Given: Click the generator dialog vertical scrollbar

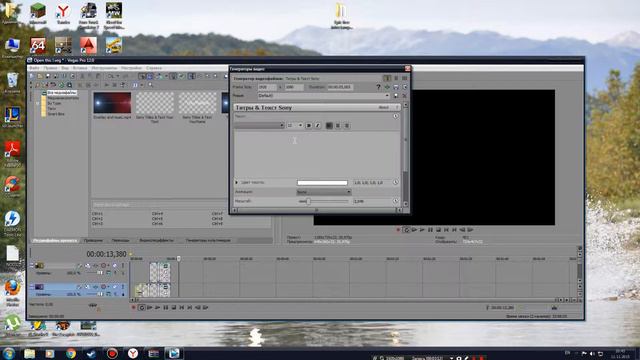Looking at the screenshot, I should tap(405, 155).
